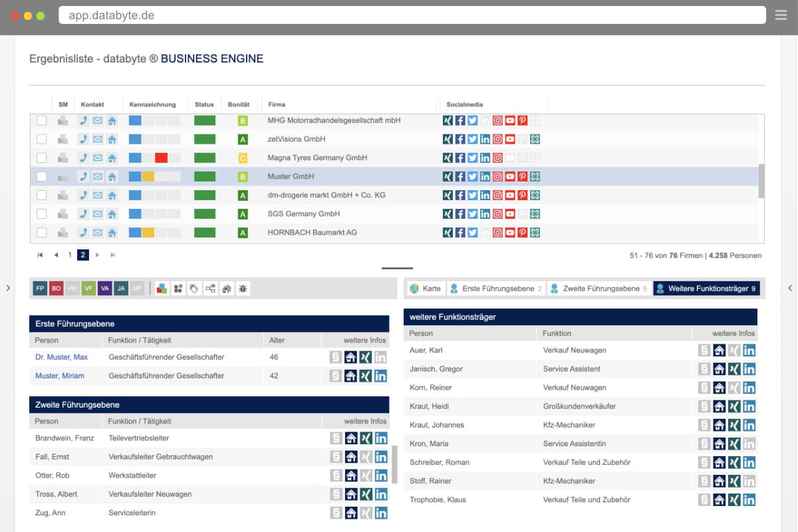
Task: Click the SM icon for SGS Germany GmbH
Action: click(x=63, y=213)
